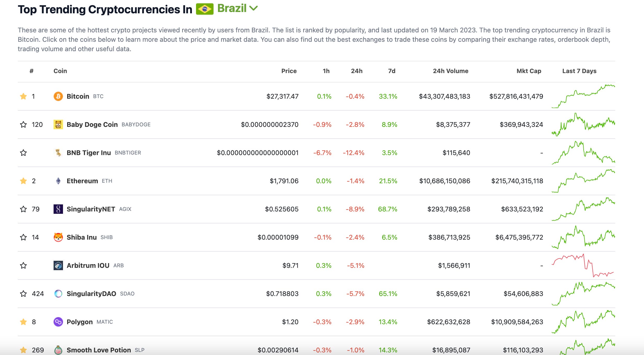644x355 pixels.
Task: Favorite Baby Doge Coin with star
Action: click(x=24, y=125)
